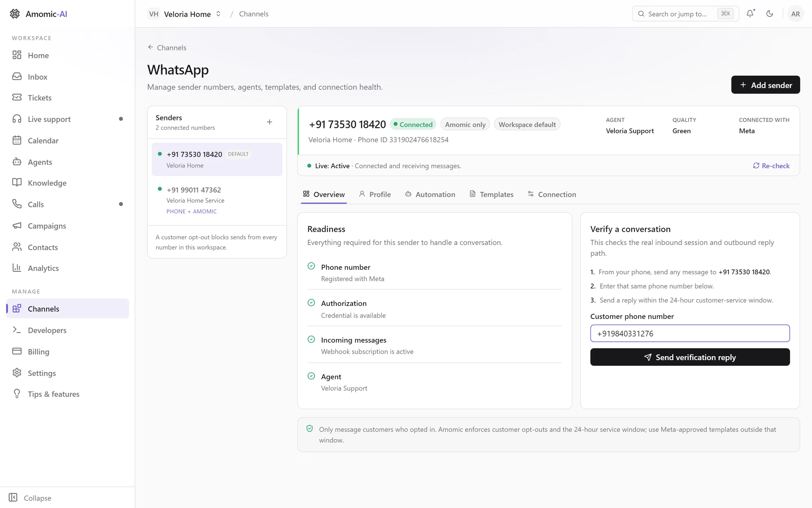Open the Knowledge section
The width and height of the screenshot is (812, 508).
(67, 183)
